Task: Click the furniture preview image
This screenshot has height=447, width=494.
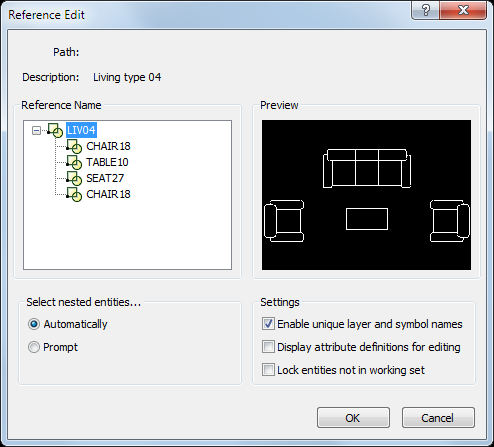Action: [x=366, y=195]
